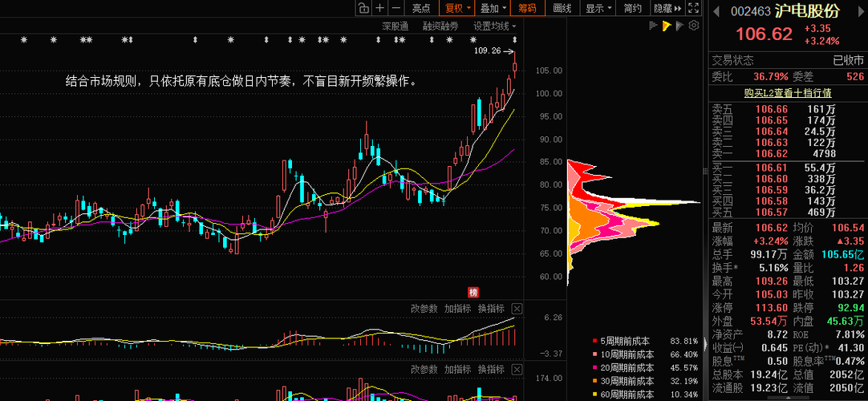The height and width of the screenshot is (401, 868).
Task: Click the 总值 value 2052亿
Action: [x=846, y=375]
